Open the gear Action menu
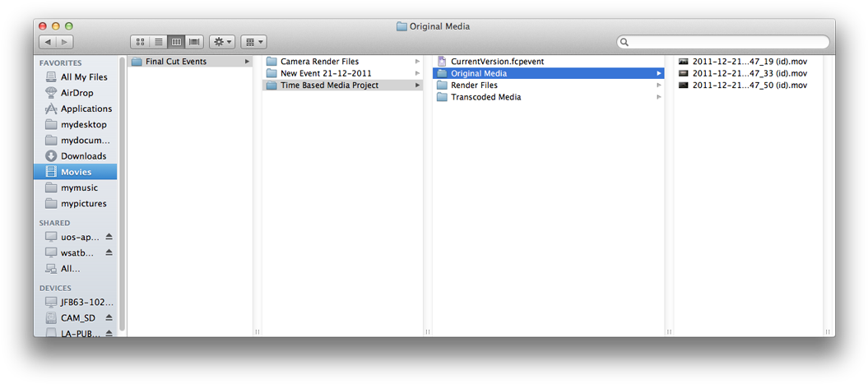 click(222, 42)
